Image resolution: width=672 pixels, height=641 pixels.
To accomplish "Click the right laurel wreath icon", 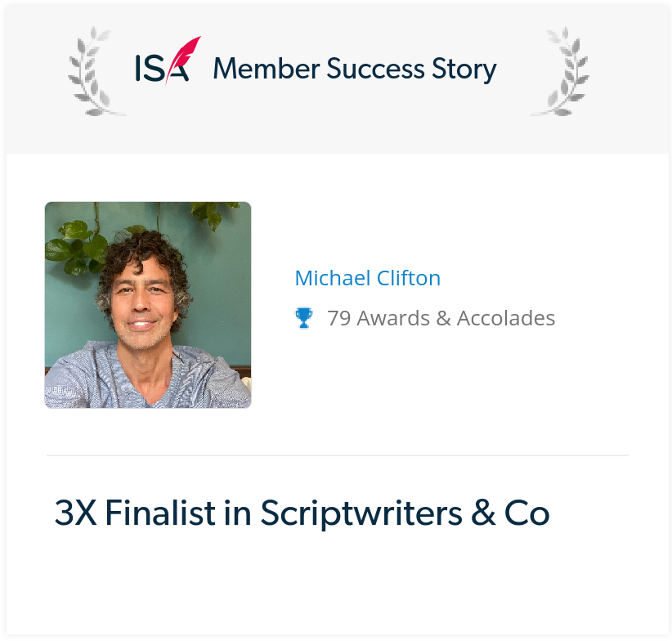I will [x=562, y=71].
